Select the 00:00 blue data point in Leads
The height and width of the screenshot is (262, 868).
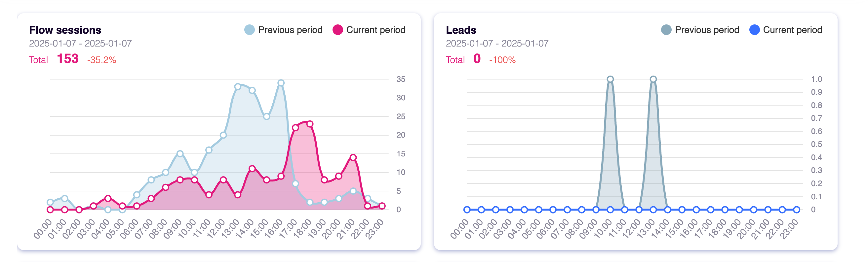(x=467, y=210)
